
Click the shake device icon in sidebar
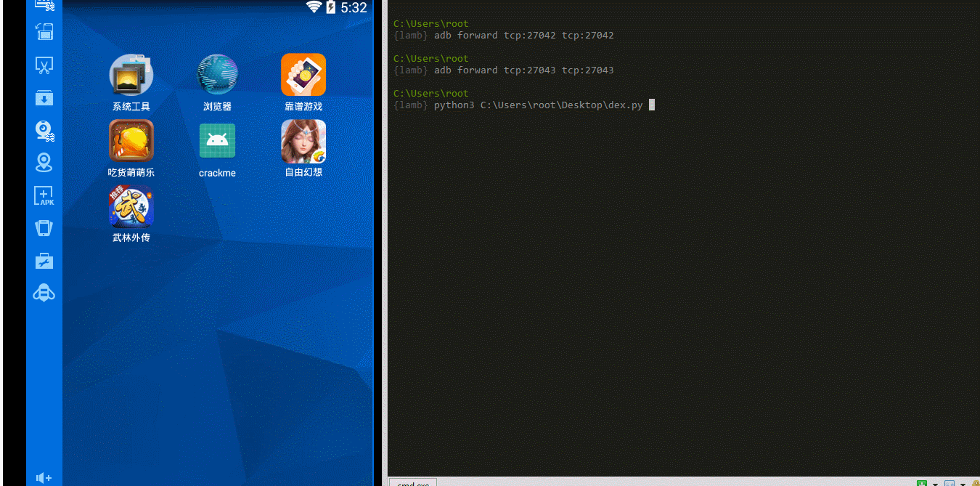44,228
